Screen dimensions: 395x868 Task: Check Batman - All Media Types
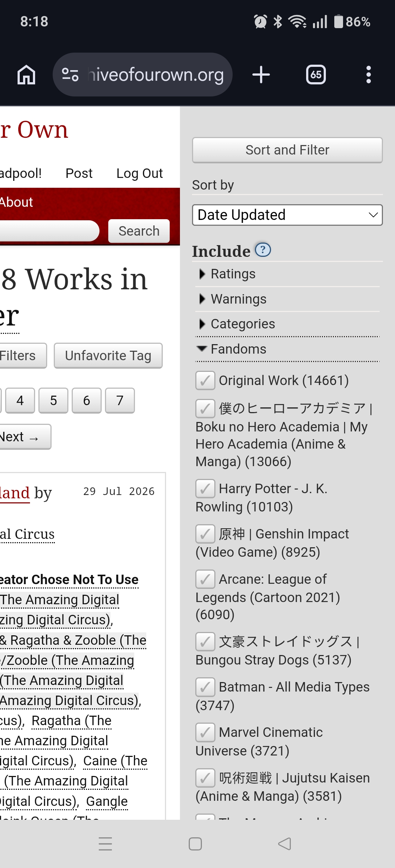pos(205,687)
